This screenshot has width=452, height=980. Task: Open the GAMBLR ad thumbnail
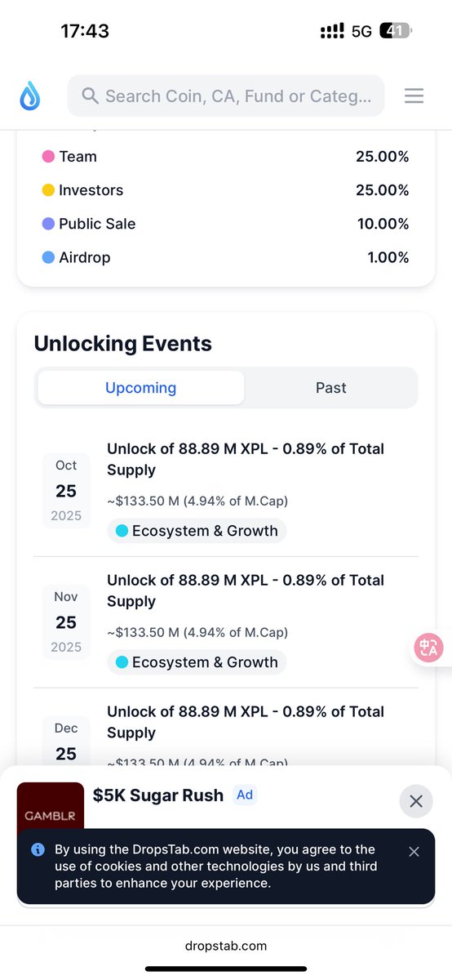[x=51, y=808]
